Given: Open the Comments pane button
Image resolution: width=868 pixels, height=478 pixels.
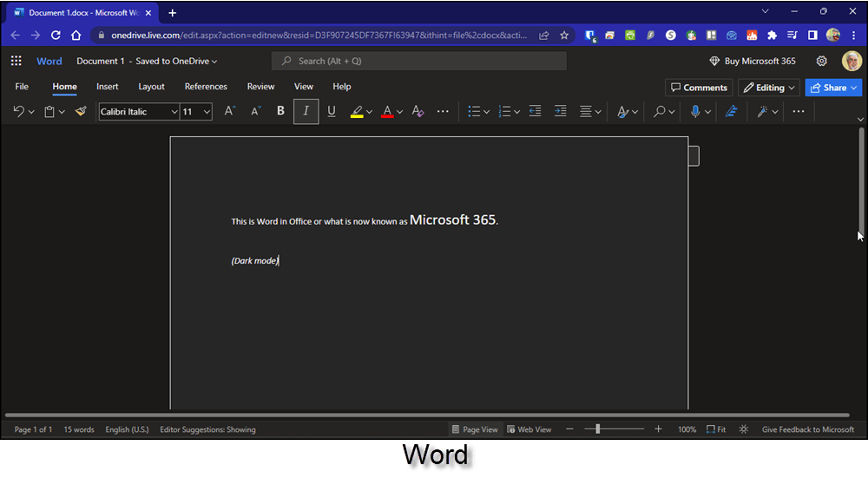Looking at the screenshot, I should [x=699, y=88].
